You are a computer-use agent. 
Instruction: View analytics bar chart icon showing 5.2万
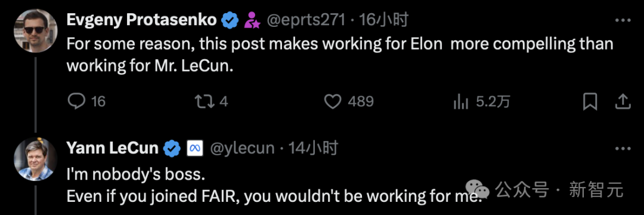pyautogui.click(x=461, y=102)
